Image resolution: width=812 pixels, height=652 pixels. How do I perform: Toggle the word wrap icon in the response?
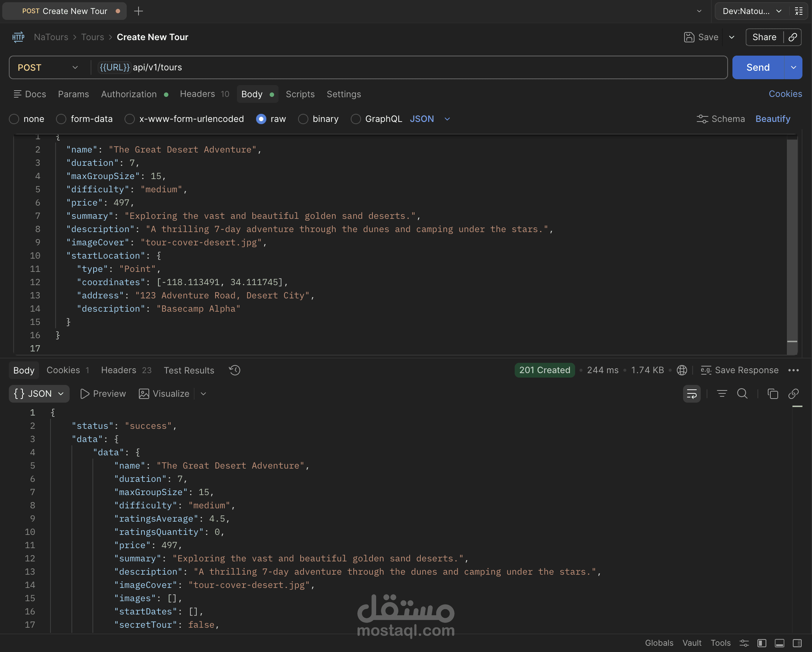pos(692,394)
